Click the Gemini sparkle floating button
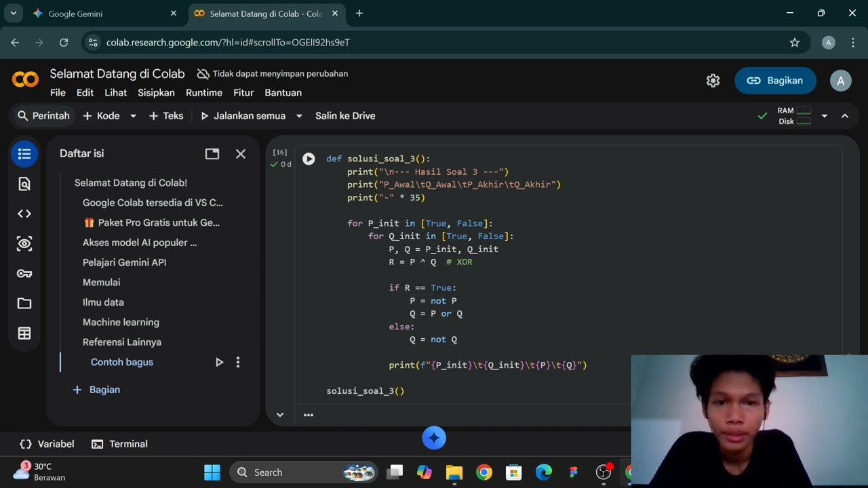The image size is (868, 488). tap(434, 438)
